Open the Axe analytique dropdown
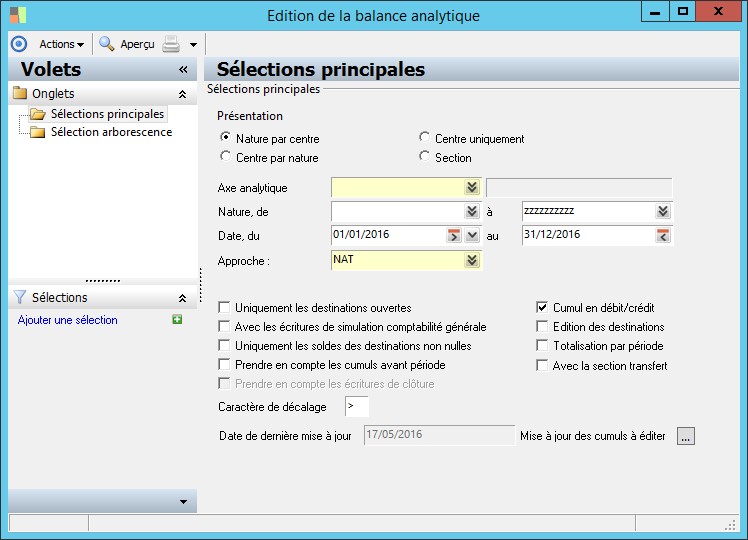The image size is (748, 540). [x=471, y=187]
